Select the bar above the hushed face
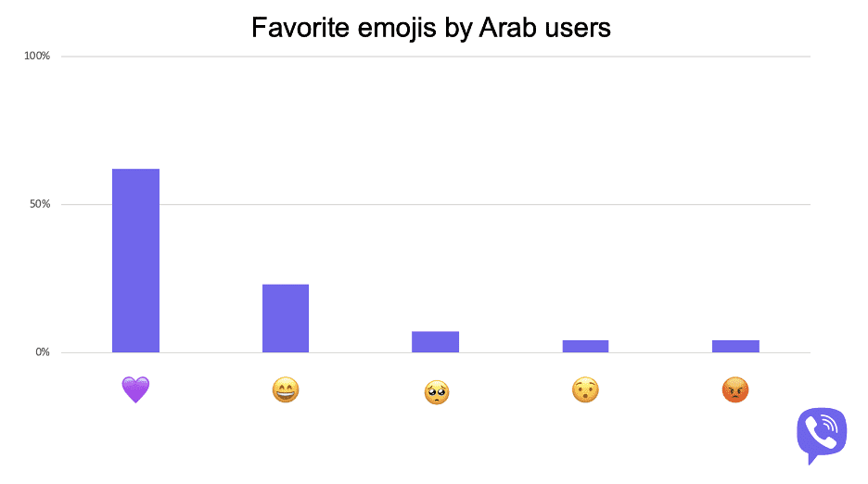This screenshot has height=484, width=868. pos(585,346)
